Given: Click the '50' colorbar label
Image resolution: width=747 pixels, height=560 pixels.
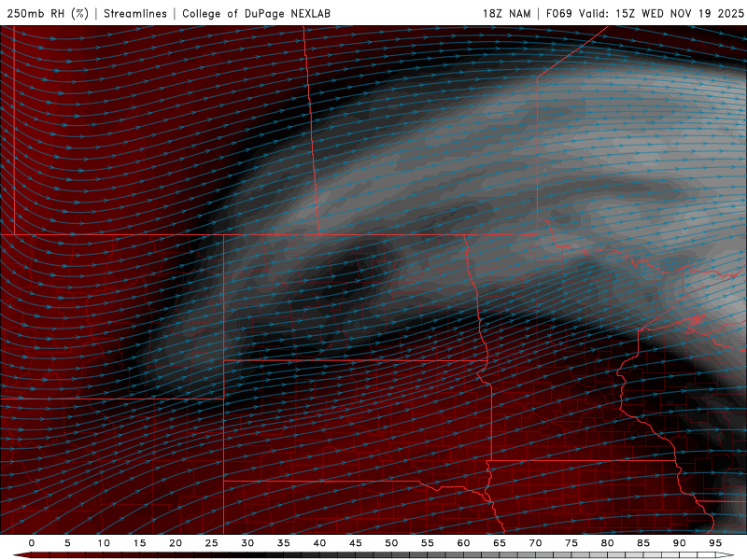Looking at the screenshot, I should [x=391, y=543].
